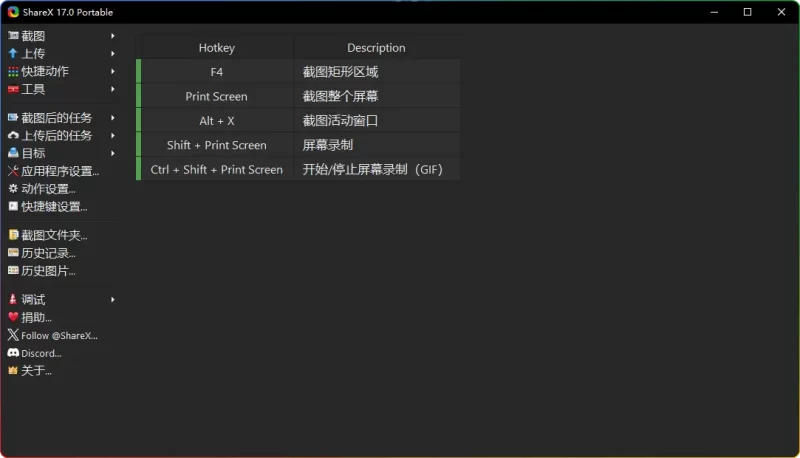Click the 快捷键设置 icon
Image resolution: width=800 pixels, height=458 pixels.
coord(13,207)
